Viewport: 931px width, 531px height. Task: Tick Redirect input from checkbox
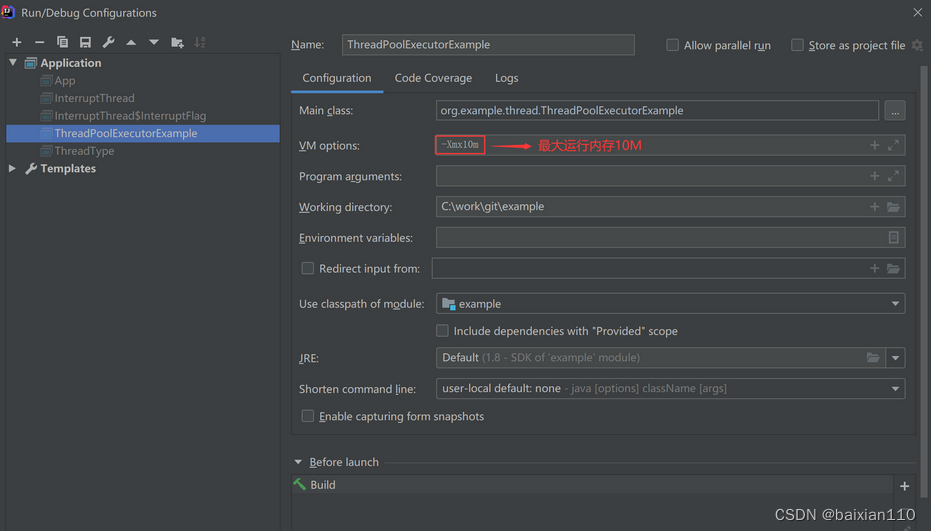(x=308, y=268)
